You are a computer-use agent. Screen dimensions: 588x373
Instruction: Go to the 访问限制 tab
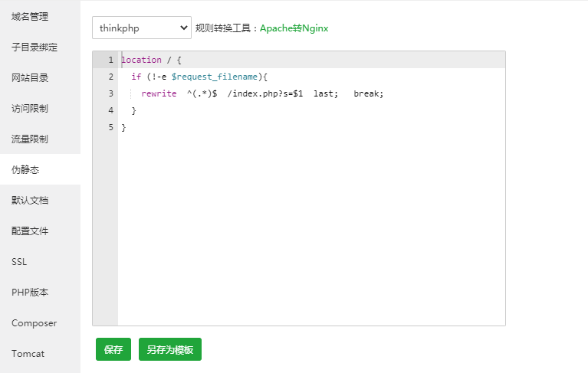coord(30,108)
